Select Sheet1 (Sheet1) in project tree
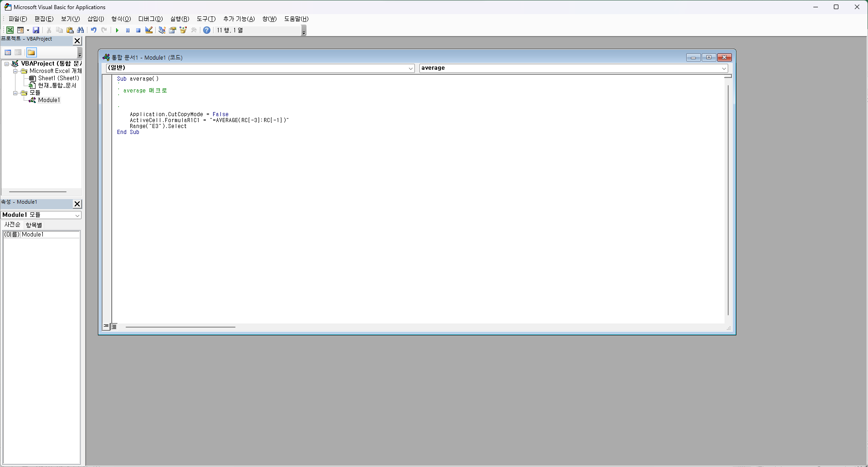The height and width of the screenshot is (467, 868). (x=58, y=78)
